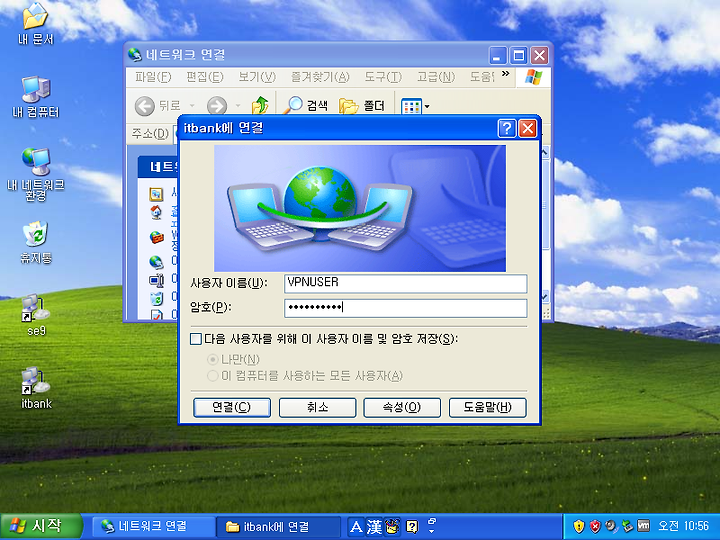Select My Network Places desktop icon
The image size is (720, 540).
coord(36,174)
